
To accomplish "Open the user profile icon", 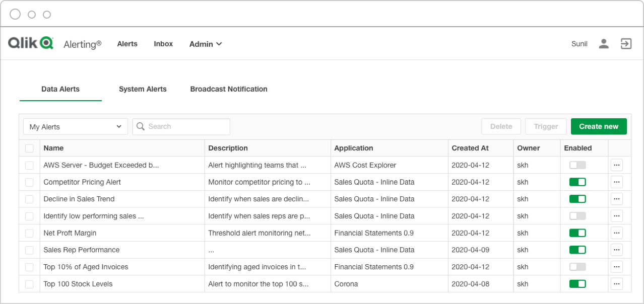I will click(x=604, y=44).
